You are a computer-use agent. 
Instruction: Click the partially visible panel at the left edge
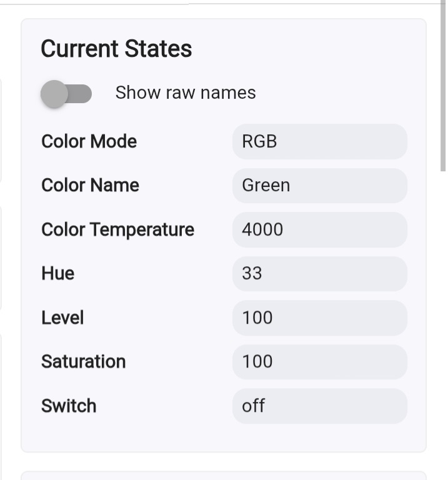(2, 256)
